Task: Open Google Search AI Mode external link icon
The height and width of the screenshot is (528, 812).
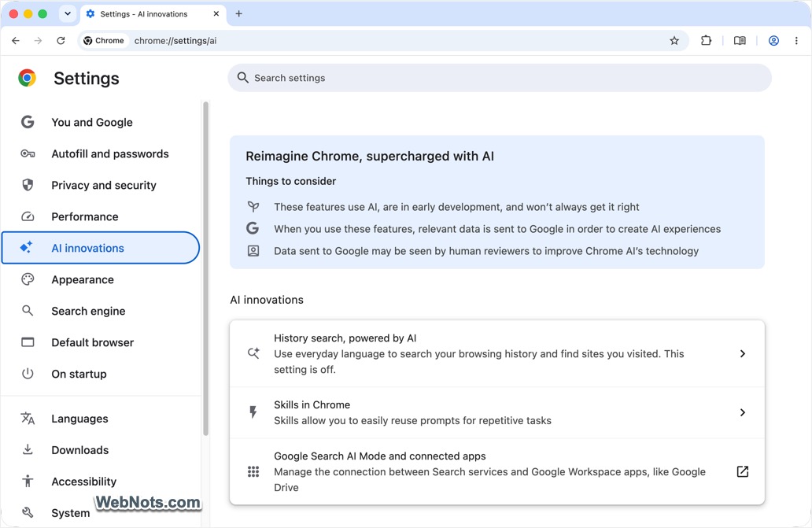Action: coord(742,471)
